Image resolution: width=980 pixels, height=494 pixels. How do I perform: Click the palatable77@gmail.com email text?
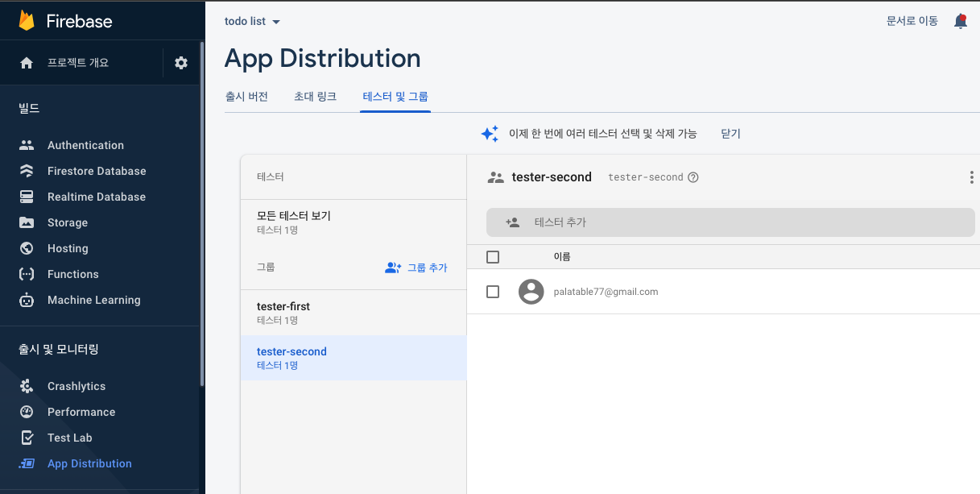point(606,292)
